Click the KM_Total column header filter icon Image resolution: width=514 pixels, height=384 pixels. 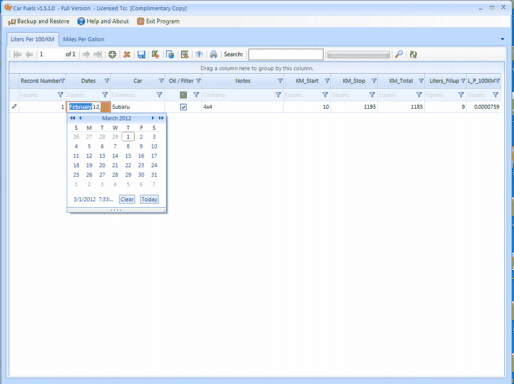[421, 81]
